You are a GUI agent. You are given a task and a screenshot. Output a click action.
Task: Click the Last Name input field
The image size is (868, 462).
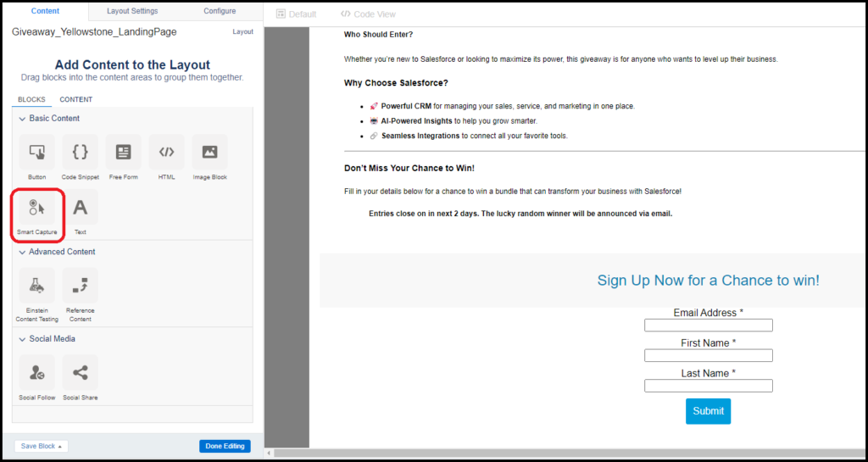click(x=708, y=386)
